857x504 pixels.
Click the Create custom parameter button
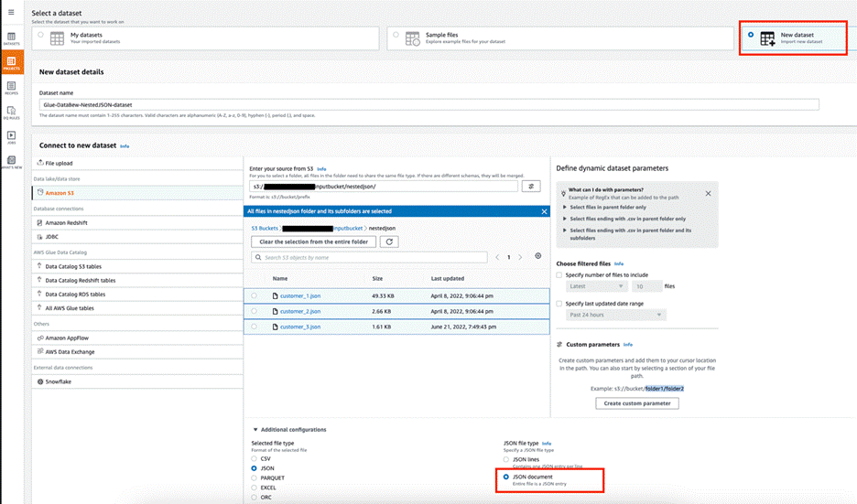pos(636,403)
